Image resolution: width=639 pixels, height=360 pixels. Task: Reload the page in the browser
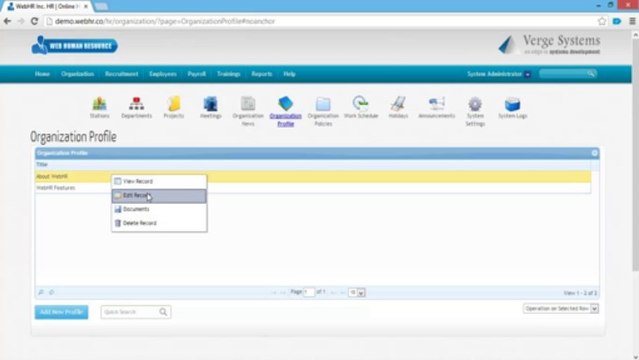point(35,21)
